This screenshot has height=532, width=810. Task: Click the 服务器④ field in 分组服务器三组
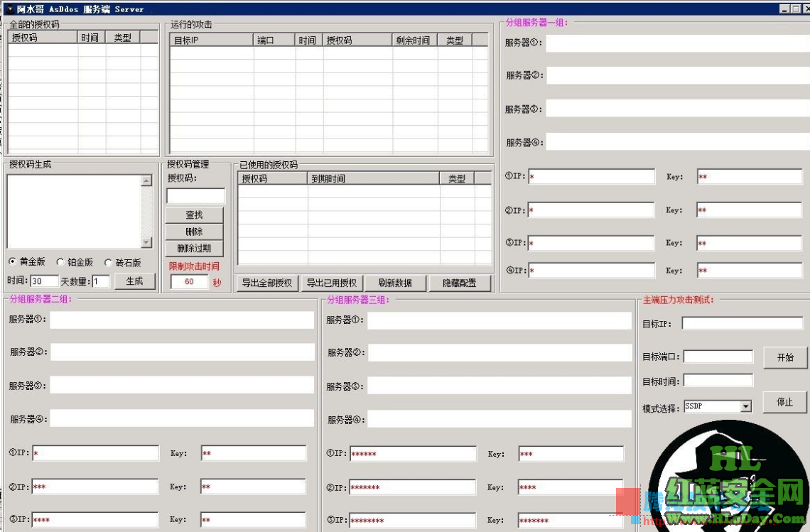pos(499,419)
